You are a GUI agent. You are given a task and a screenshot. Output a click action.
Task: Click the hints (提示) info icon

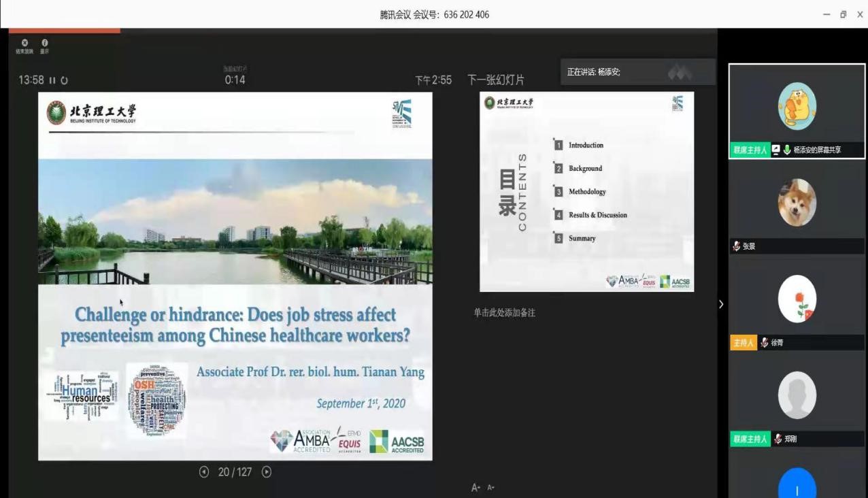(44, 43)
